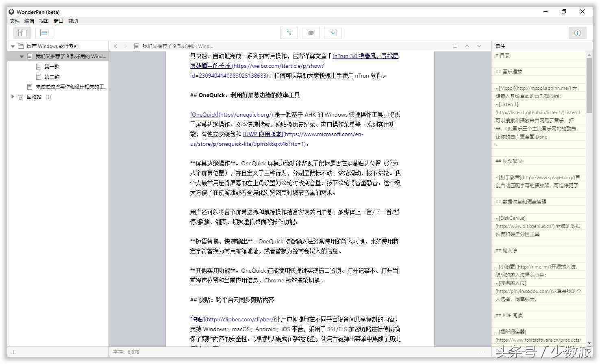
Task: Follow the [快贴] link
Action: pyautogui.click(x=198, y=319)
